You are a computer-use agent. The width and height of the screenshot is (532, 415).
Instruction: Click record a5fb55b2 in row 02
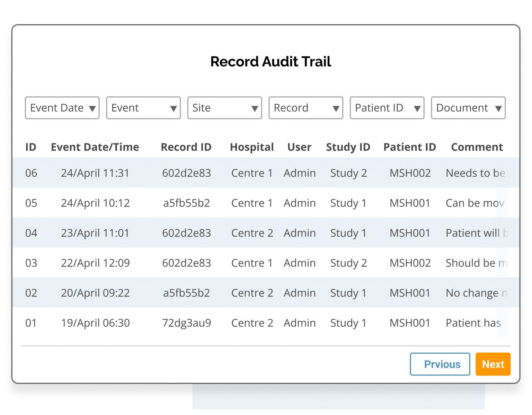pyautogui.click(x=186, y=292)
